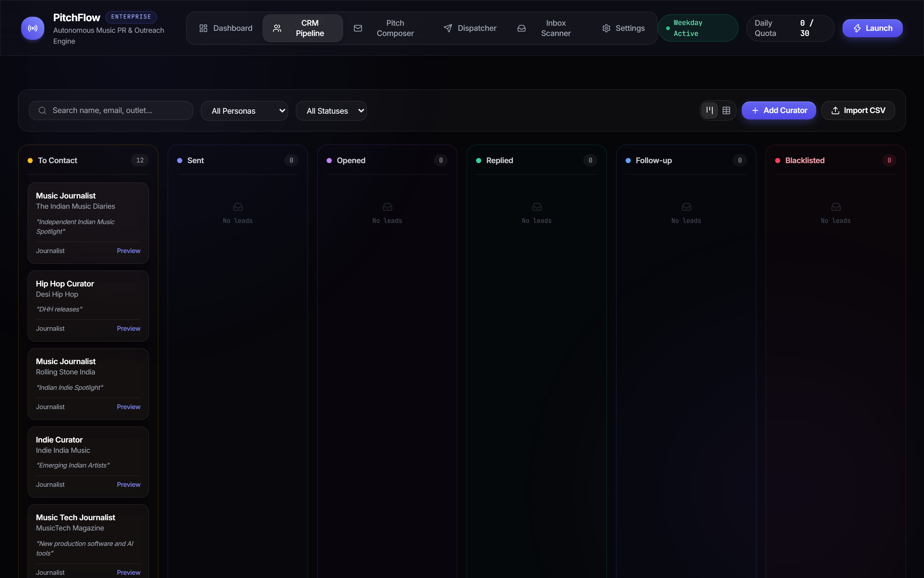Open the Indie Curator card title
The height and width of the screenshot is (578, 924).
59,440
